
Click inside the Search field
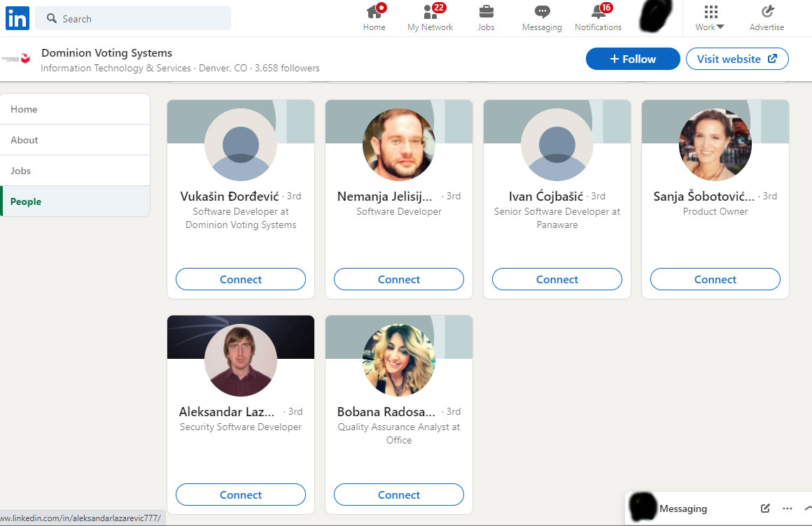133,18
